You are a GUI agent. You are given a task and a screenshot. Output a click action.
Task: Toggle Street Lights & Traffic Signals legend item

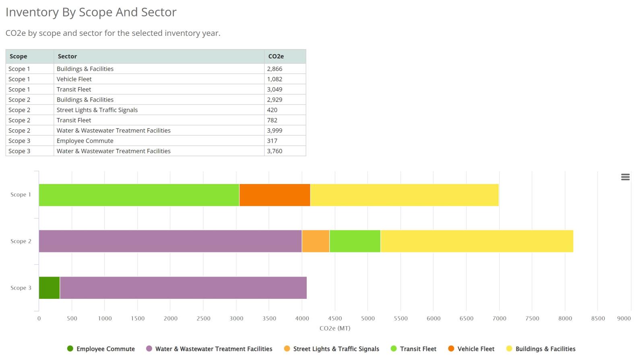click(331, 349)
